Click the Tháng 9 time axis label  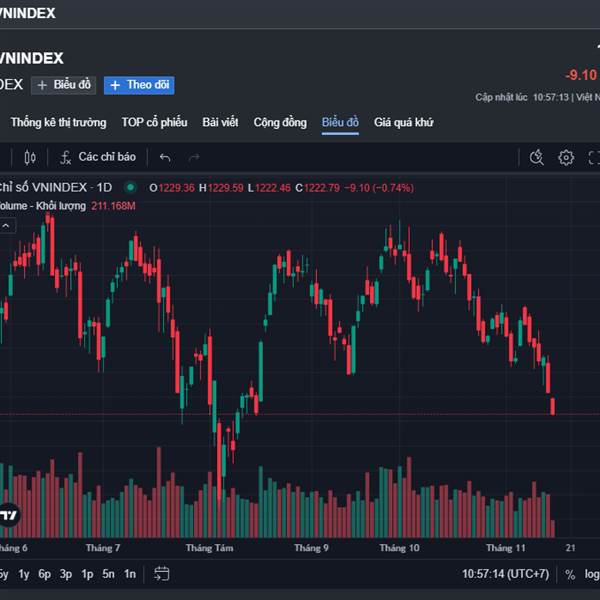(311, 548)
